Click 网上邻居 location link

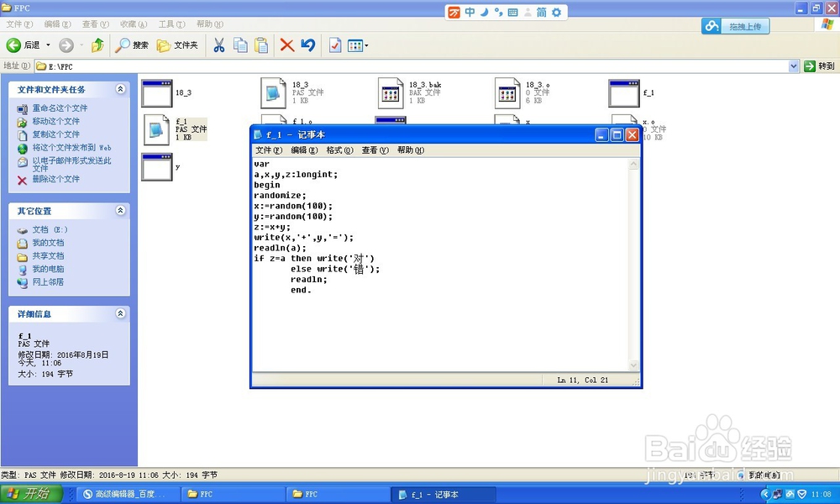[48, 282]
